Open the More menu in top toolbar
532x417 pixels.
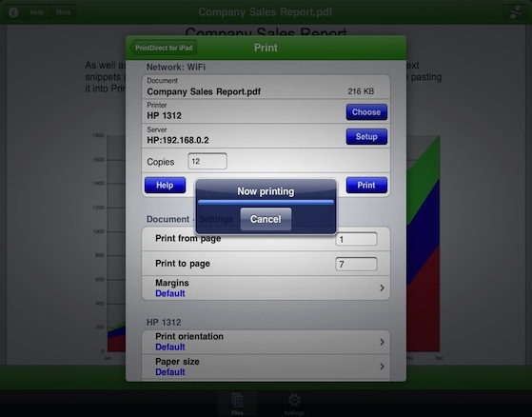point(63,12)
